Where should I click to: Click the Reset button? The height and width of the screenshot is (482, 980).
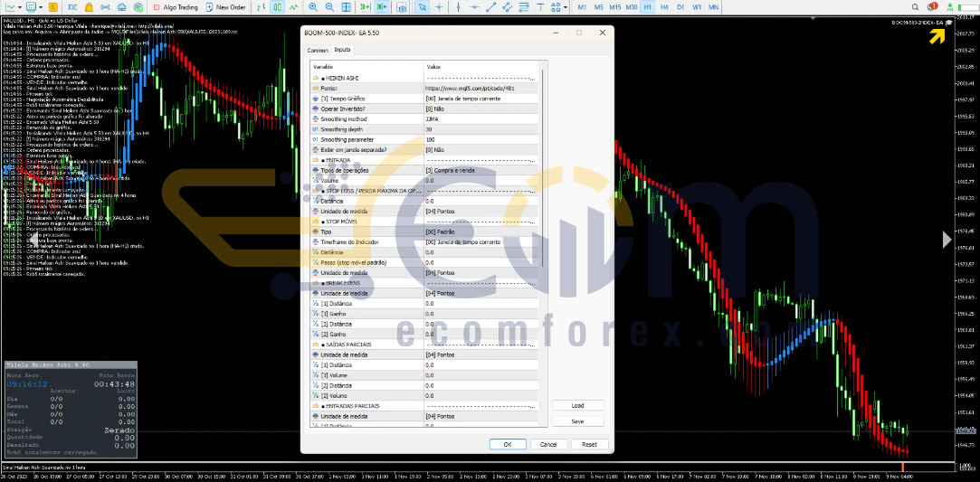589,445
